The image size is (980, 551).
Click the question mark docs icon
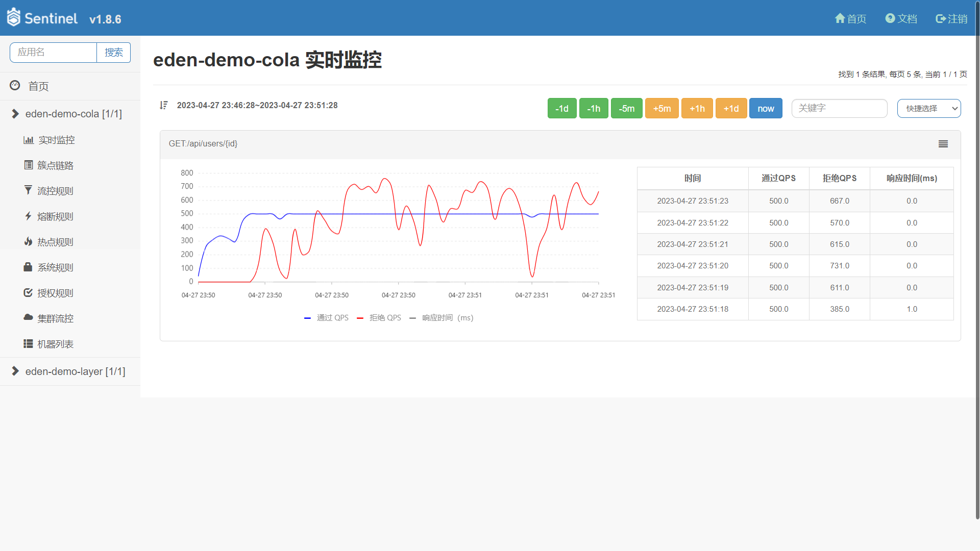(x=890, y=18)
